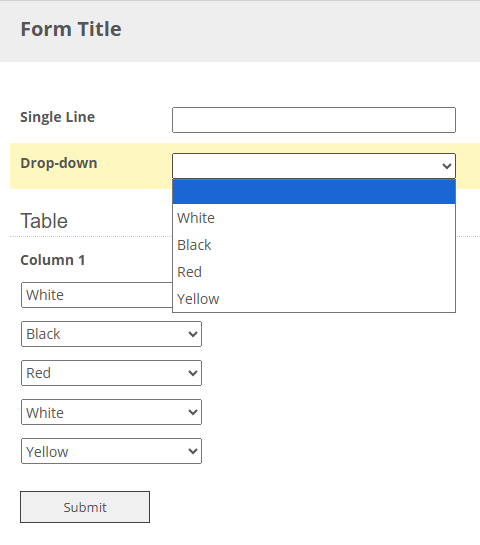Viewport: 480px width, 545px height.
Task: Open the first table row White dropdown
Action: pyautogui.click(x=97, y=295)
